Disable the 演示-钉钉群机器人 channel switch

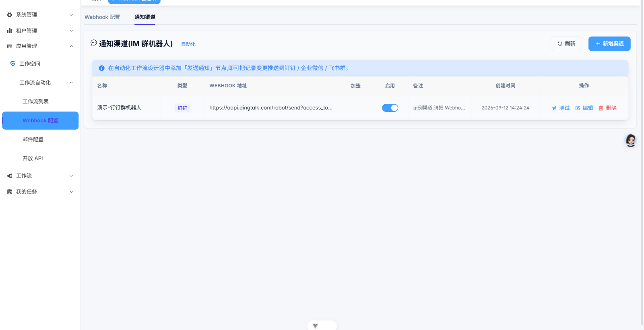[390, 108]
